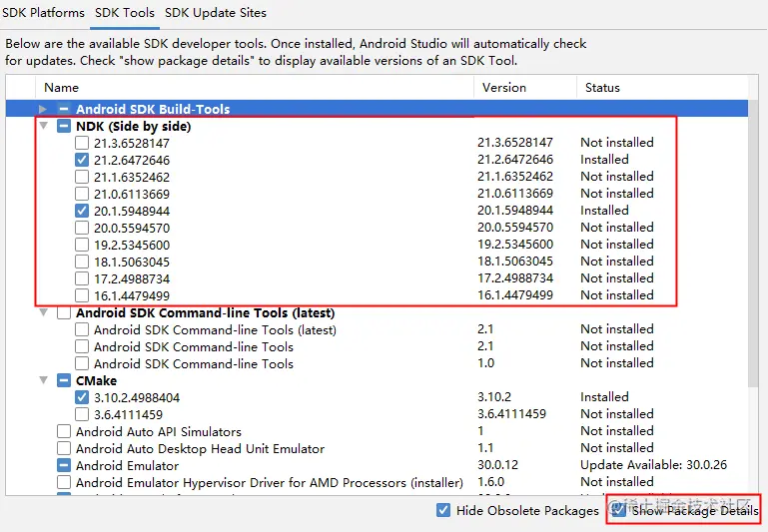Check NDK version 21.3.6528147
Screen dimensions: 768x532
tap(82, 143)
